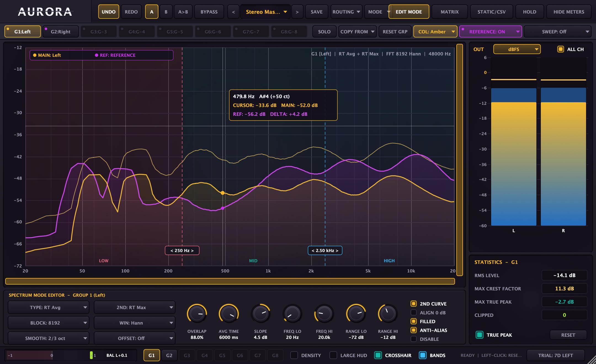Image resolution: width=596 pixels, height=364 pixels.
Task: Click the BYPASS button
Action: click(x=209, y=12)
